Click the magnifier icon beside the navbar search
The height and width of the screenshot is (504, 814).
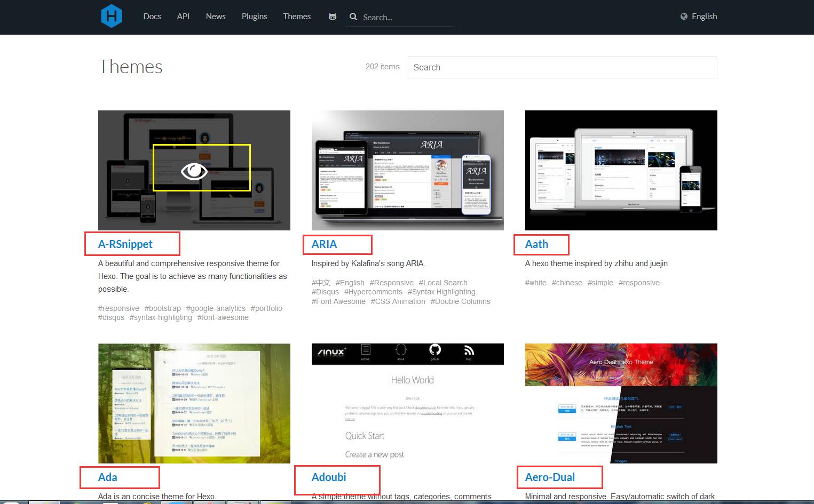353,17
